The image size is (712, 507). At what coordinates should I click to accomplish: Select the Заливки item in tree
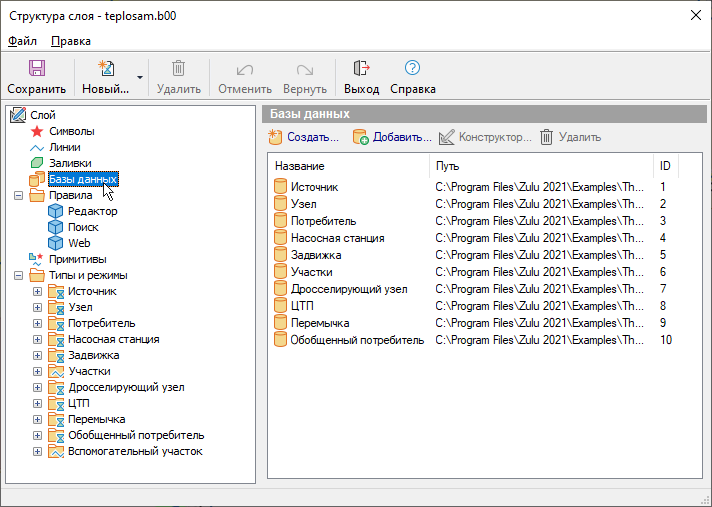tap(70, 163)
